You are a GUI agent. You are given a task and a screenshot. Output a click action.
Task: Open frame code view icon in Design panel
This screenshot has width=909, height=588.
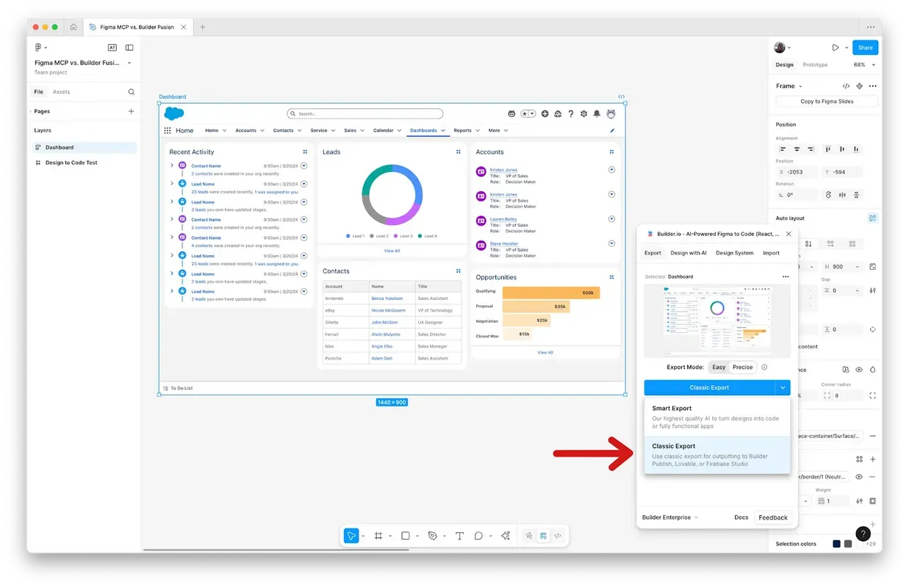coord(846,86)
